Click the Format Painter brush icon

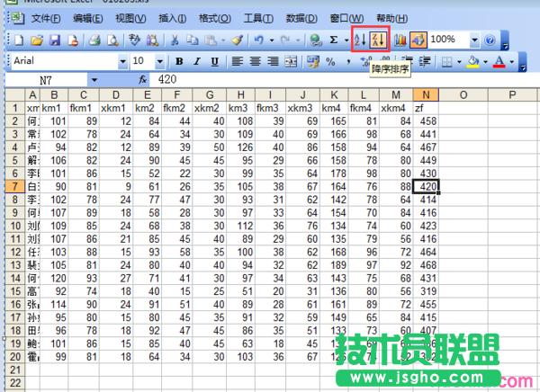[x=236, y=40]
